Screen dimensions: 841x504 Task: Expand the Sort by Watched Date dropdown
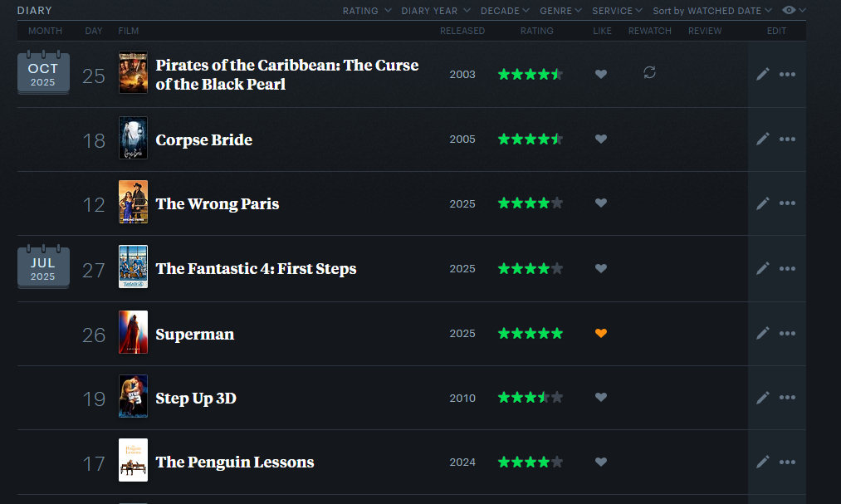[712, 11]
